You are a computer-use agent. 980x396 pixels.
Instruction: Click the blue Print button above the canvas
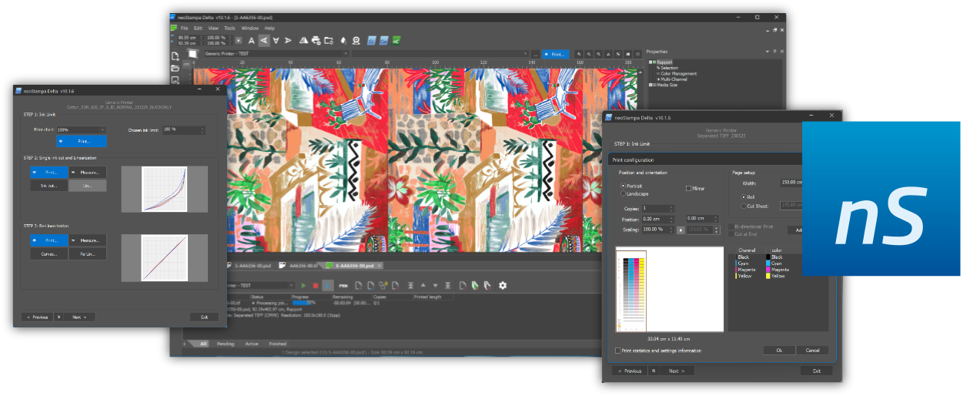pos(555,54)
